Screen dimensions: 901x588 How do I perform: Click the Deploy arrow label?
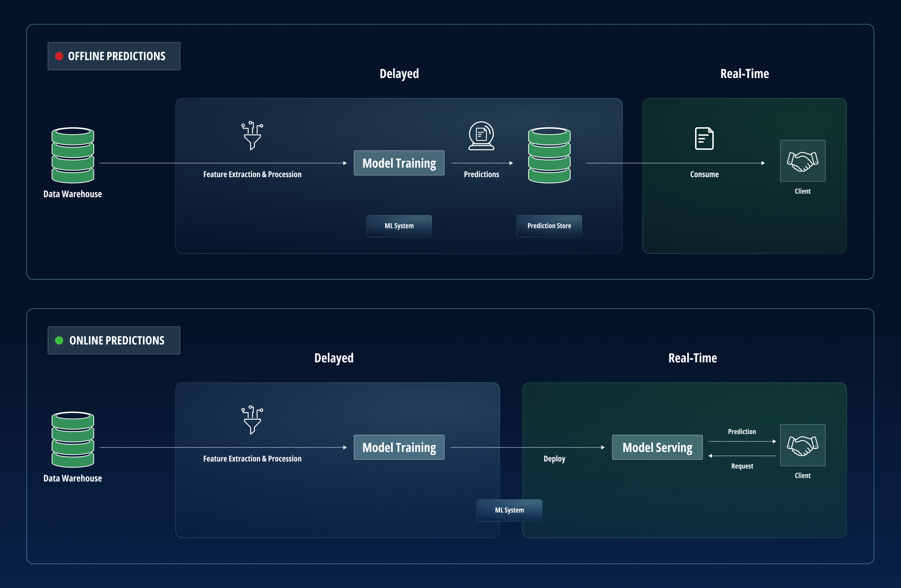point(554,459)
